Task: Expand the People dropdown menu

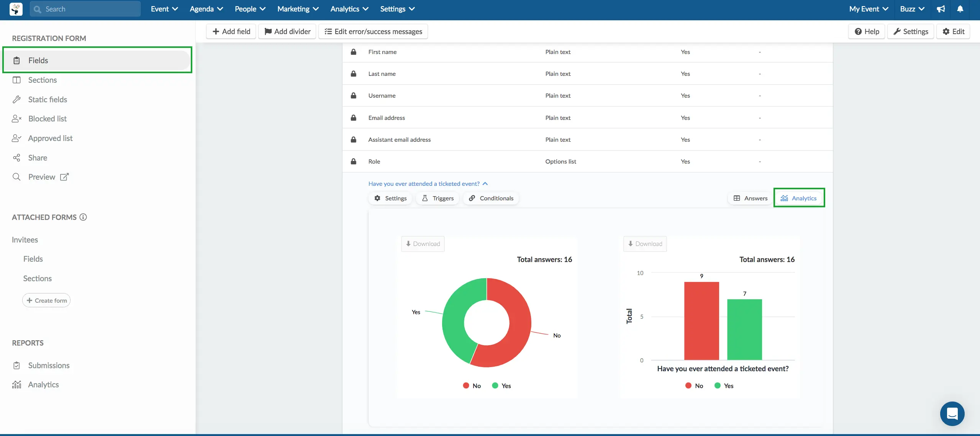Action: (249, 9)
